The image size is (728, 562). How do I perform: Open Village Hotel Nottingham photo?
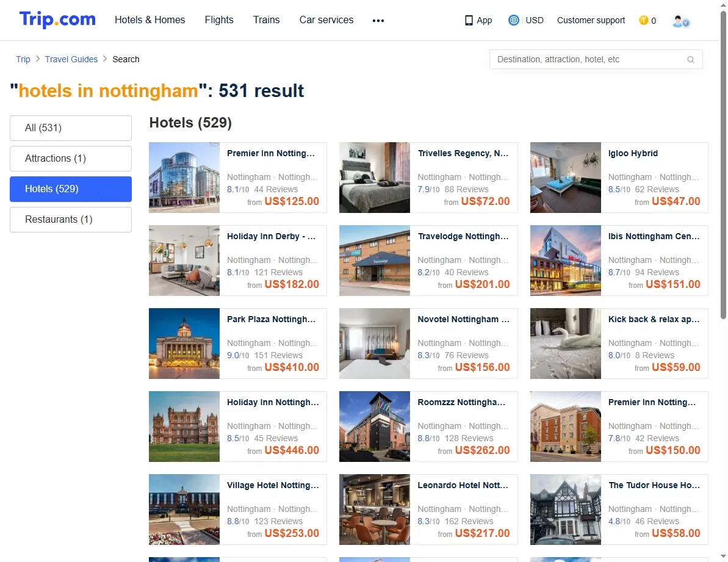point(184,510)
